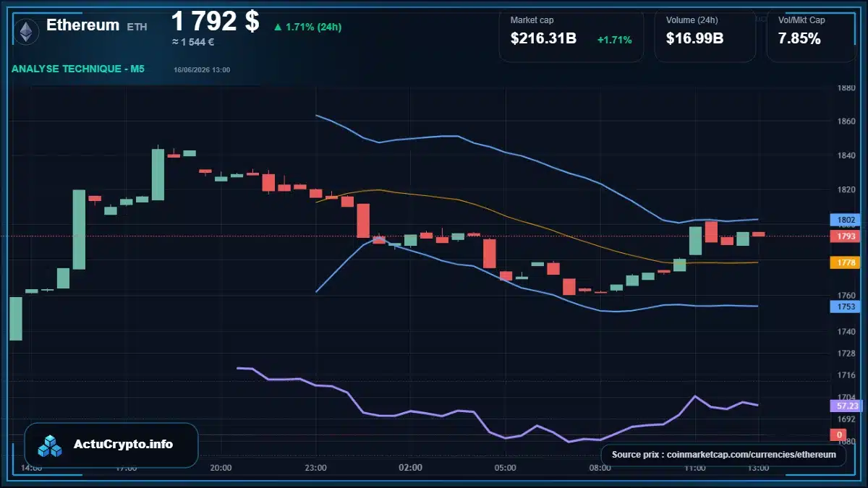Select the Ethereum title text
The height and width of the screenshot is (488, 868).
click(83, 25)
